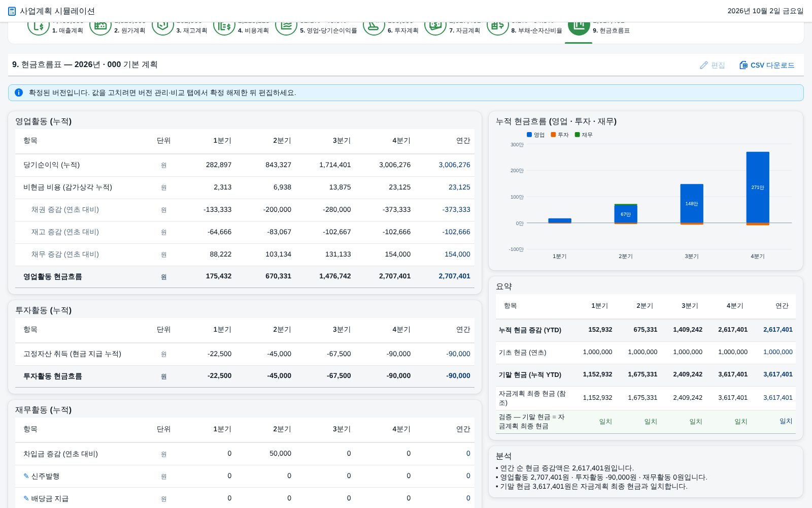
Task: Click the 재고계획 step icon
Action: 162,28
